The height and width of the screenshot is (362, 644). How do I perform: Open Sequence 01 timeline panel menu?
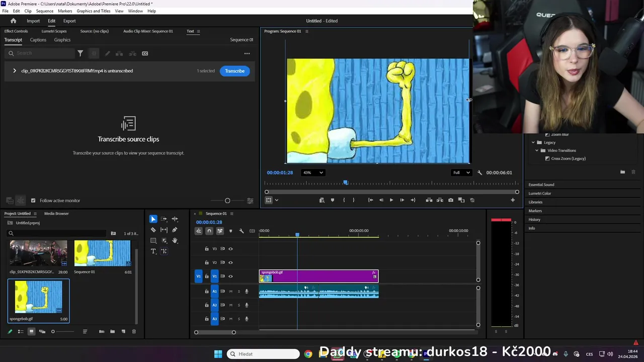point(232,214)
